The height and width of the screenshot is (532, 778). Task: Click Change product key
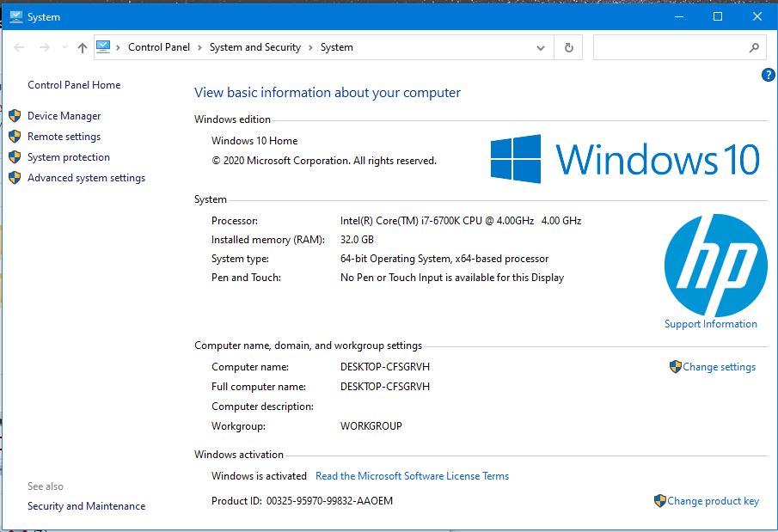[713, 501]
